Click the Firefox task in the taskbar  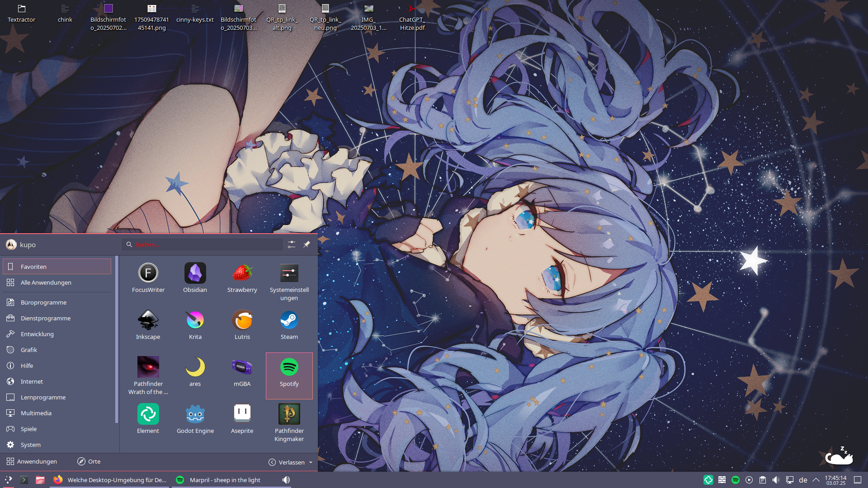[111, 480]
